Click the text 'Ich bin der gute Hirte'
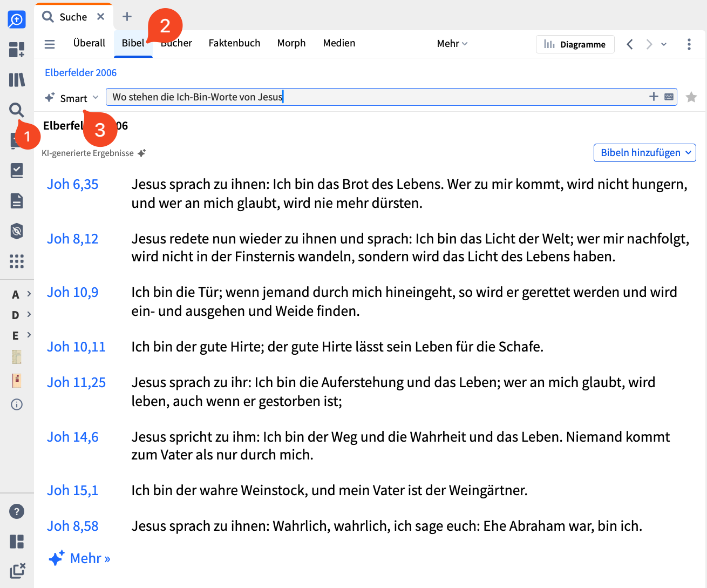 [197, 347]
